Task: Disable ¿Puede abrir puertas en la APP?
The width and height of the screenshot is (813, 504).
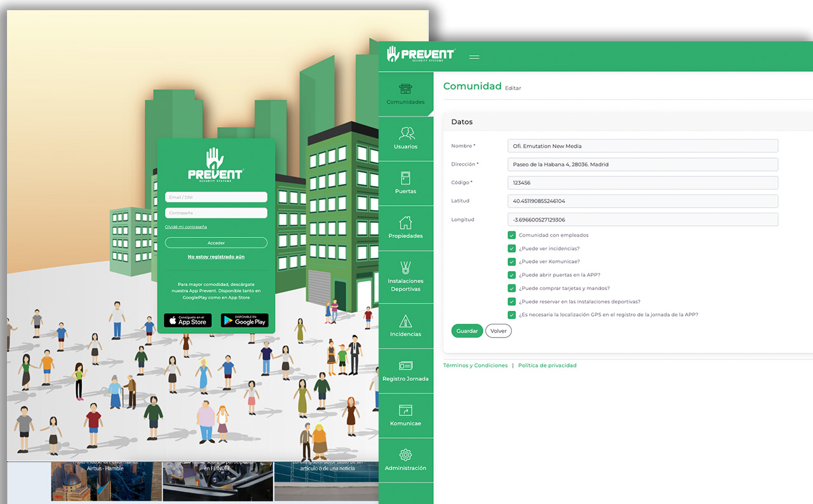Action: tap(511, 275)
